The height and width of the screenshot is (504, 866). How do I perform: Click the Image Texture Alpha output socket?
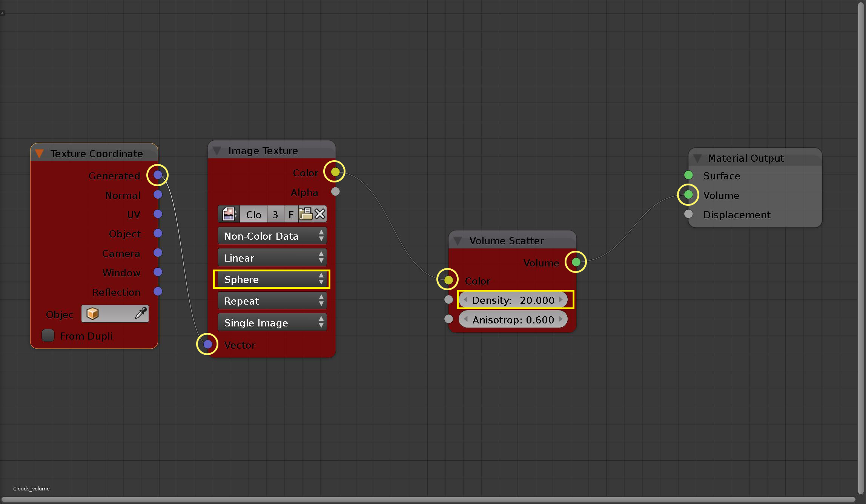pyautogui.click(x=335, y=192)
